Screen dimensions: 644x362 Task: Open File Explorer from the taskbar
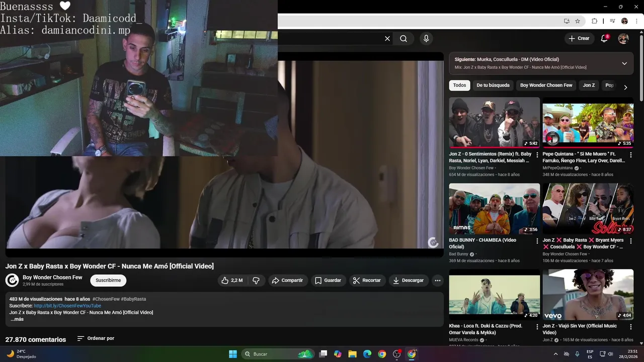point(352,354)
